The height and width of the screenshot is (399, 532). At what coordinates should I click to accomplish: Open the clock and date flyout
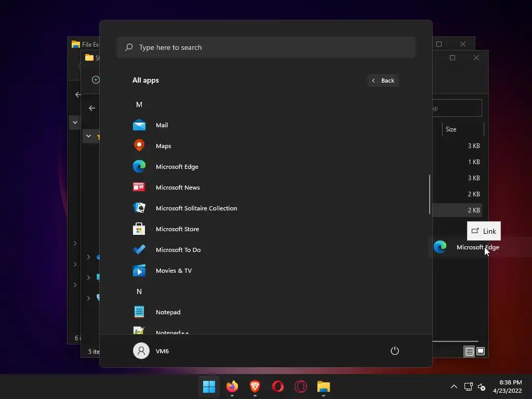pos(507,387)
